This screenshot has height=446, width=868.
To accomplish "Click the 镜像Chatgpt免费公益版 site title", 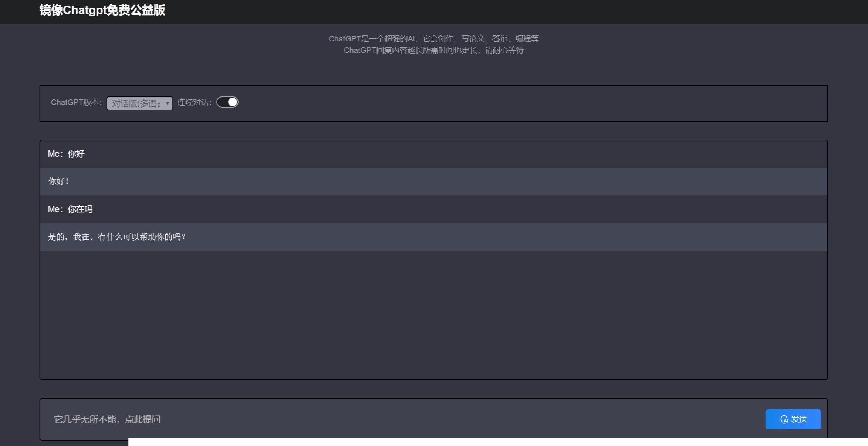I will pyautogui.click(x=102, y=10).
